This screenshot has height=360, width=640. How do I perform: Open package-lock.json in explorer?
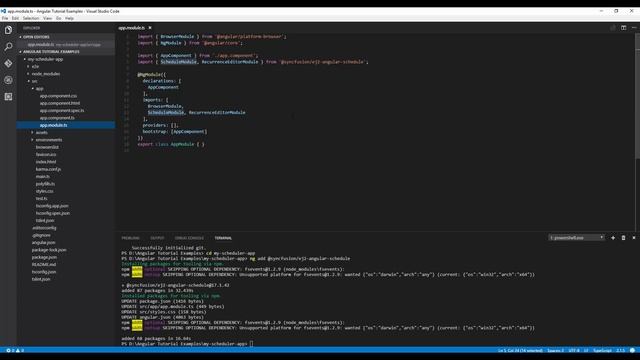[x=49, y=250]
